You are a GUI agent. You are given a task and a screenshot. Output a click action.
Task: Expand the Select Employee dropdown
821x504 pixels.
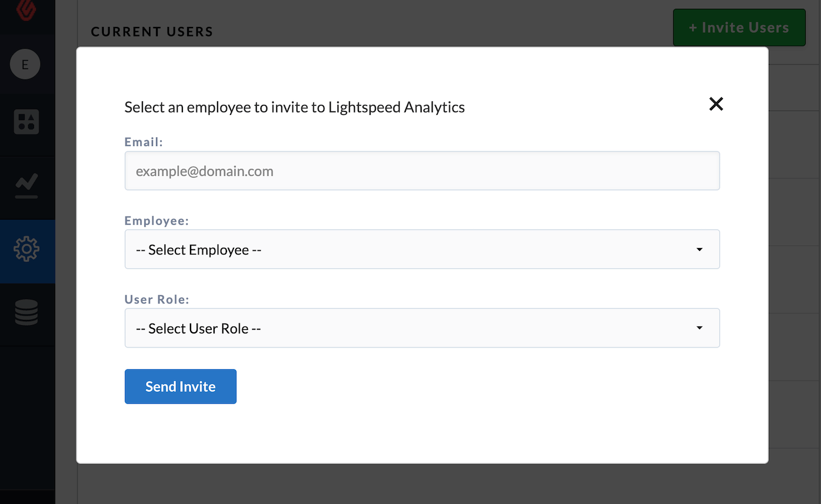point(410,249)
